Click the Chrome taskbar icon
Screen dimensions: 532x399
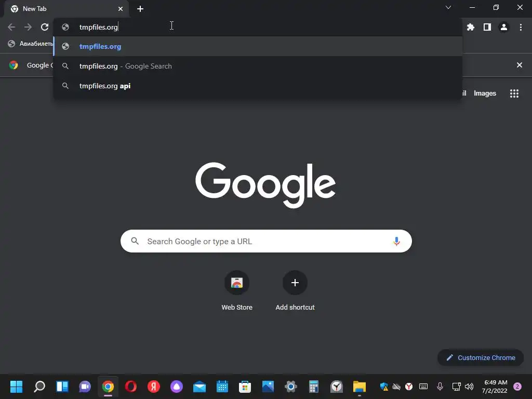tap(108, 387)
